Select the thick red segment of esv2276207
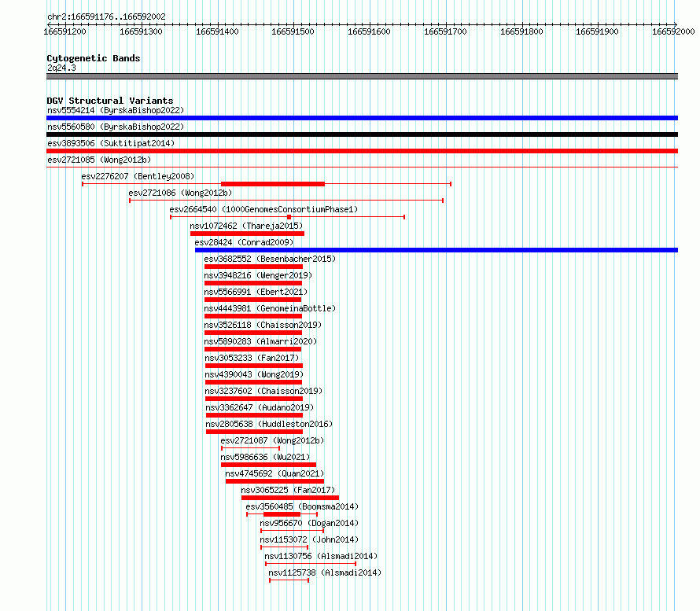 click(273, 184)
